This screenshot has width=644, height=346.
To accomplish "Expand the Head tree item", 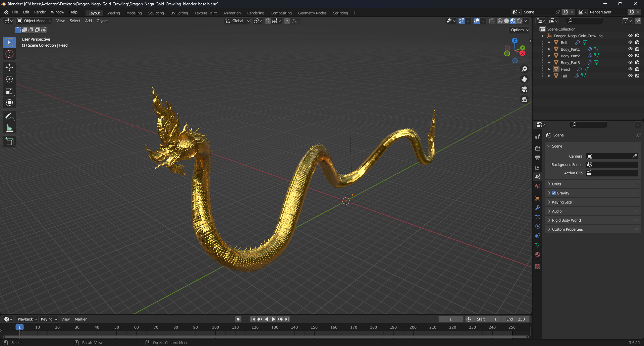I will point(549,69).
